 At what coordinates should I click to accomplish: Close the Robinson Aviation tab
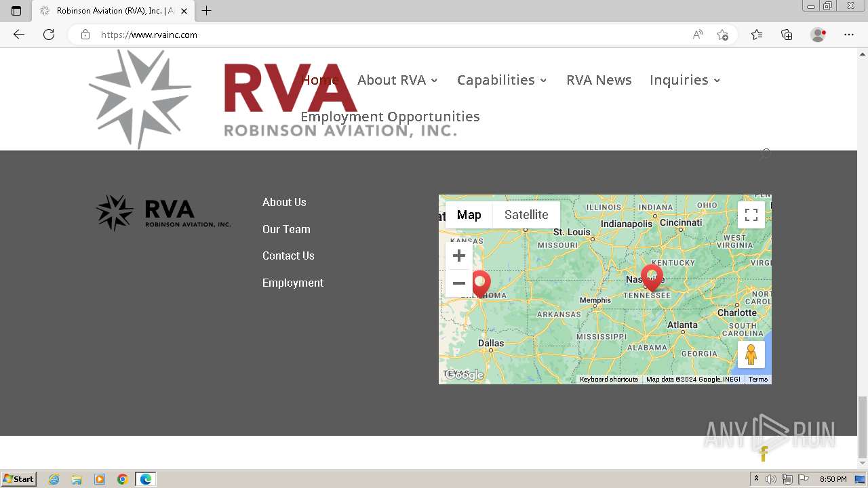click(x=184, y=11)
